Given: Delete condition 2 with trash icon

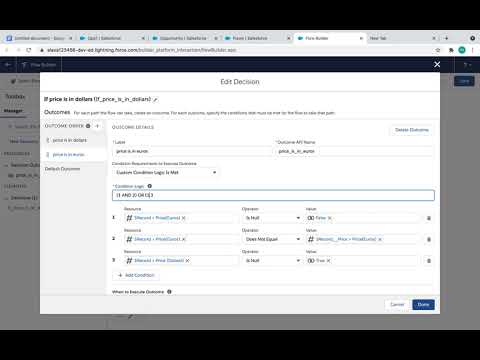Looking at the screenshot, I should 429,239.
